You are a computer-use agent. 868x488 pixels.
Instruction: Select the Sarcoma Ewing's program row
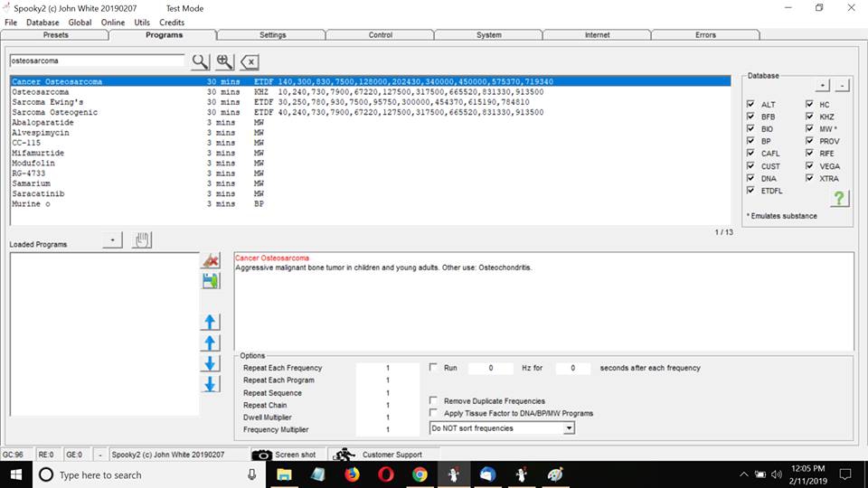tap(370, 102)
